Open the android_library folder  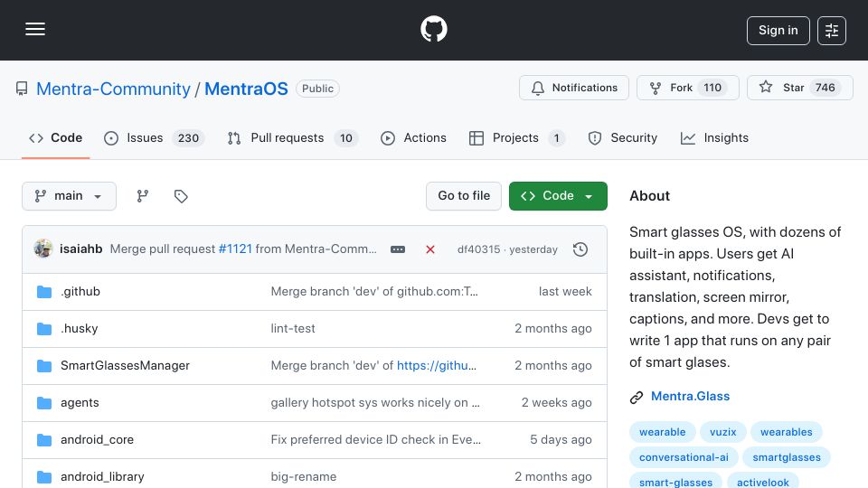click(102, 477)
